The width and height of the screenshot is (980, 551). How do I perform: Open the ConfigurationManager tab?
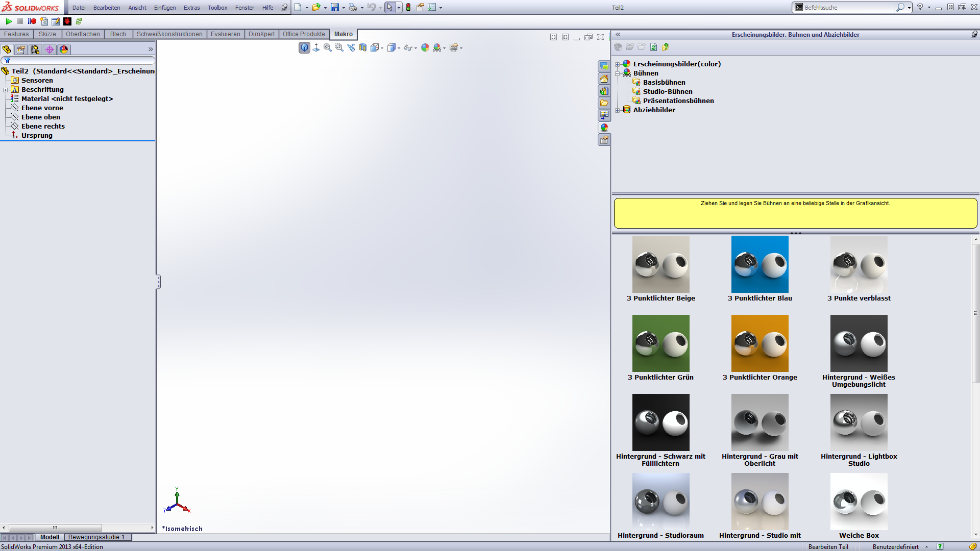click(35, 49)
